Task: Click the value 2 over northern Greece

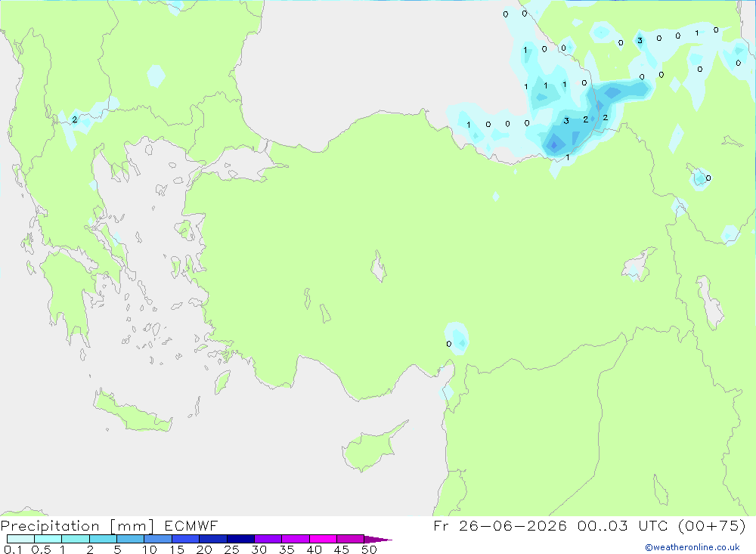Action: [74, 119]
